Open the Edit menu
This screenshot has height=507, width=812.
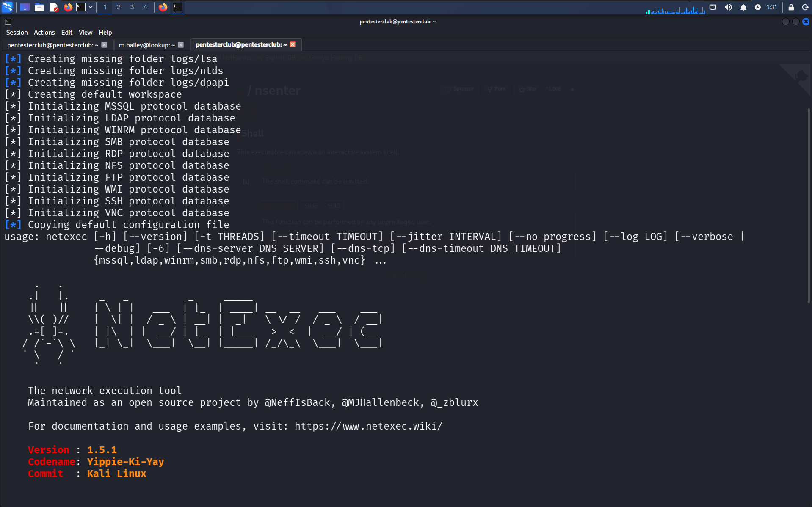[67, 33]
